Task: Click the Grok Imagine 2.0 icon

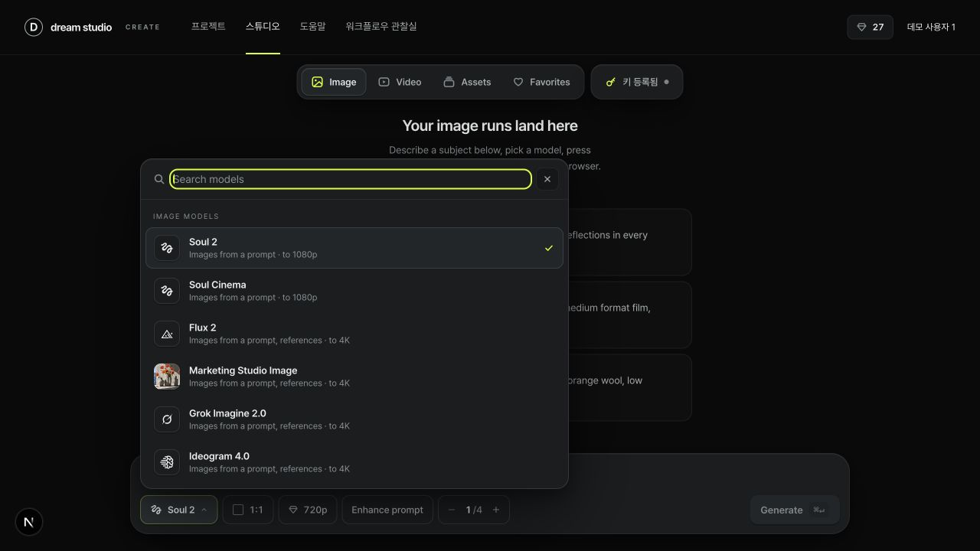Action: point(167,419)
